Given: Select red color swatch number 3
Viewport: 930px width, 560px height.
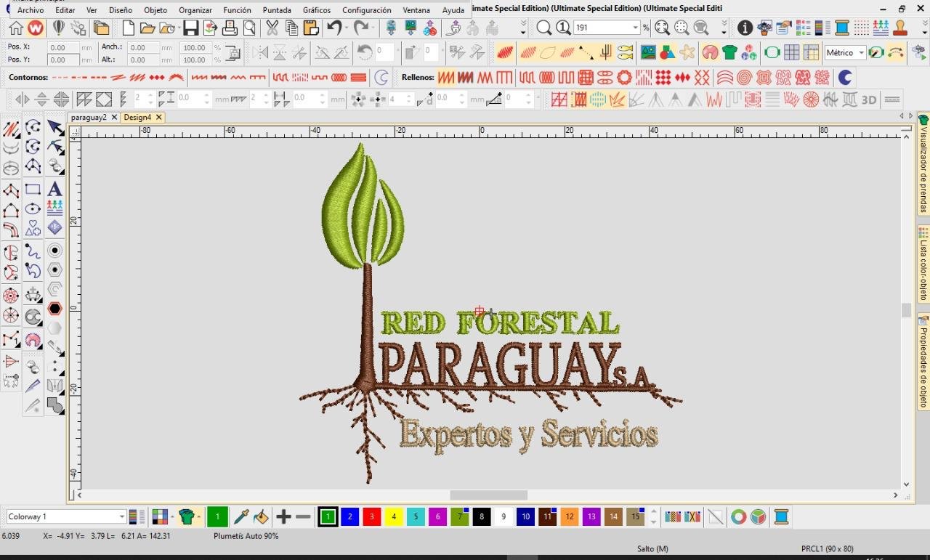Looking at the screenshot, I should point(372,517).
